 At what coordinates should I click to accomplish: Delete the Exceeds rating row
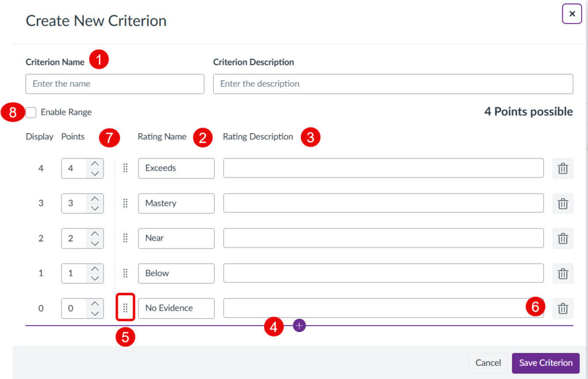[563, 168]
